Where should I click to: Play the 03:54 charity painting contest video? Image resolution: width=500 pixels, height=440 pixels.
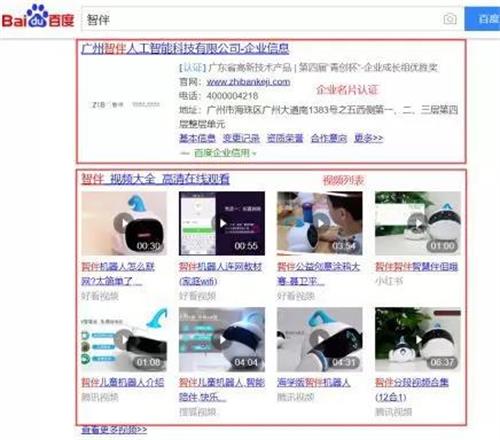pos(320,223)
